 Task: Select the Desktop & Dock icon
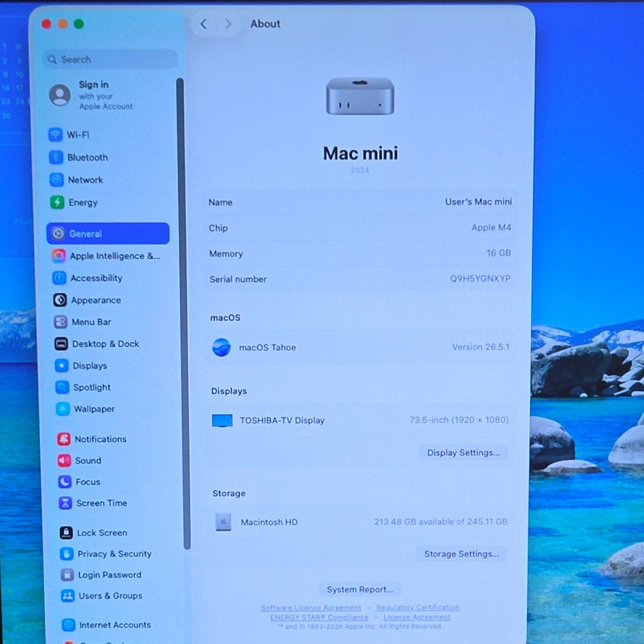click(x=61, y=344)
